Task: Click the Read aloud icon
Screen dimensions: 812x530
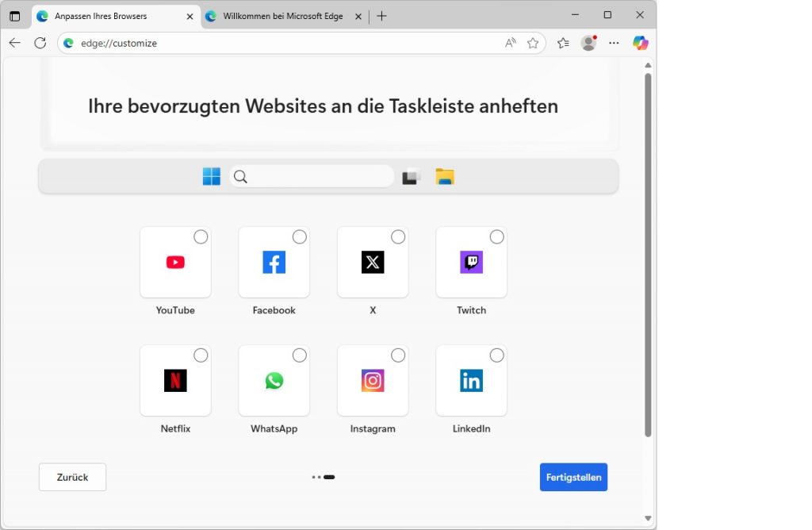Action: (511, 43)
